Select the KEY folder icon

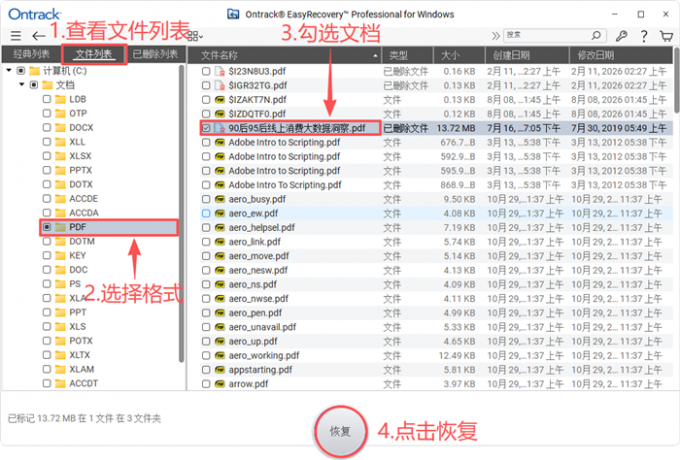click(60, 255)
